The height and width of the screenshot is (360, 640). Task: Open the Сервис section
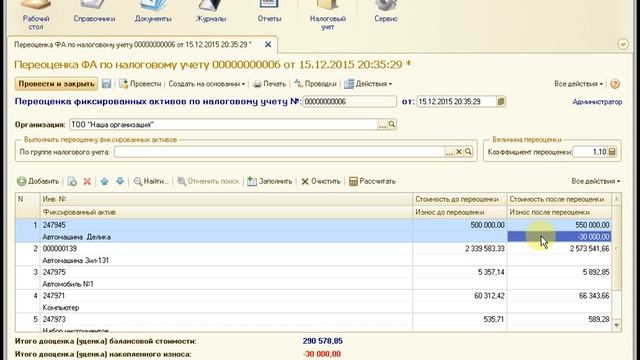[386, 12]
